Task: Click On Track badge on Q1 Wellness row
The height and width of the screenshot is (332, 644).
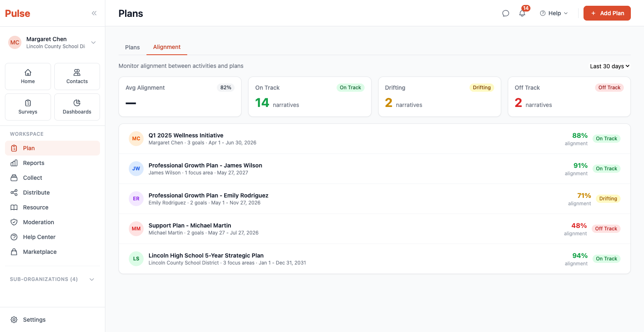Action: click(607, 139)
